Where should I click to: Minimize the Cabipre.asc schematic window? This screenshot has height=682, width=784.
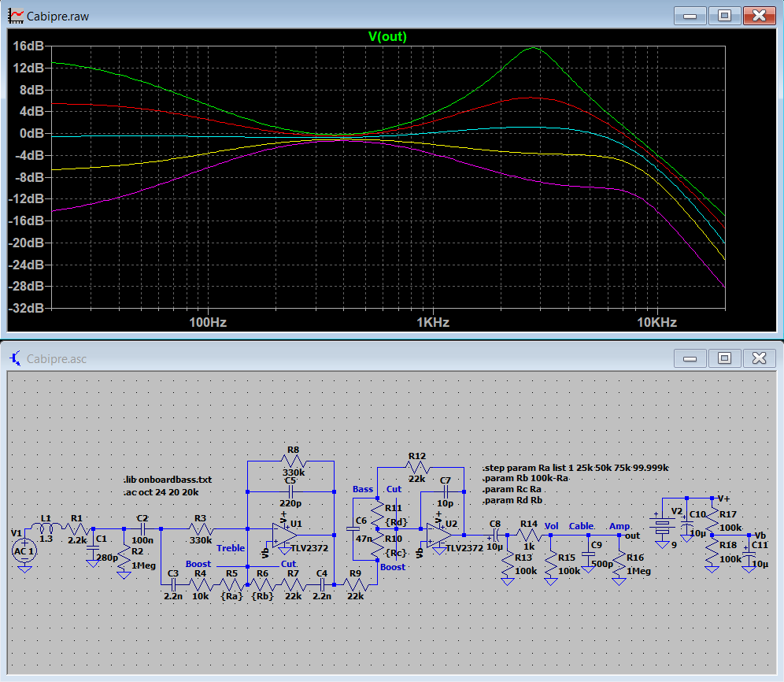tap(690, 358)
